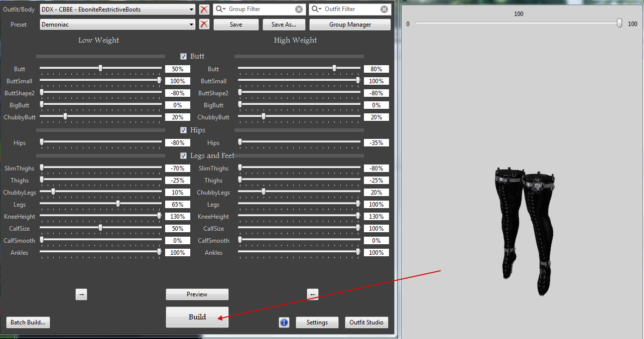Screen dimensions: 644x339
Task: Open the Preset dropdown showing Demoniac
Action: pos(192,24)
